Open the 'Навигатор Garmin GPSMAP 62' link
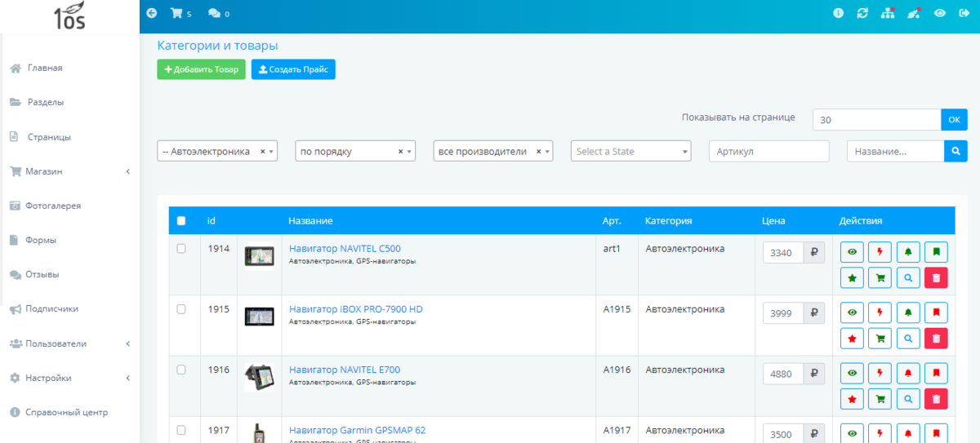980x443 pixels. pyautogui.click(x=357, y=430)
